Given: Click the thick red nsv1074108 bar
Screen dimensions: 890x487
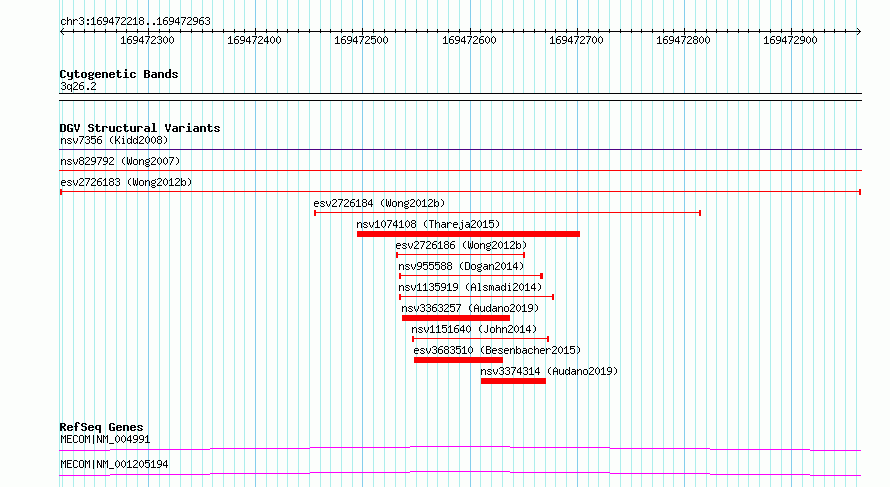Looking at the screenshot, I should 468,234.
